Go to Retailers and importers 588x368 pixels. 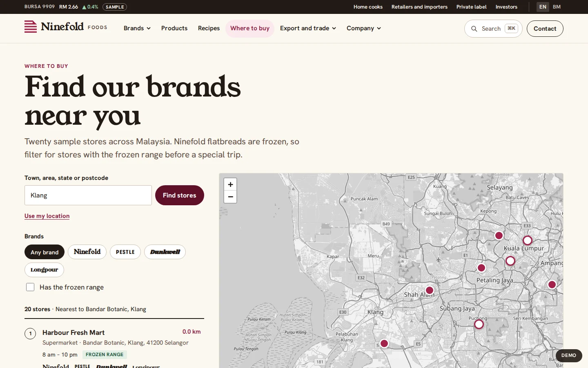419,7
